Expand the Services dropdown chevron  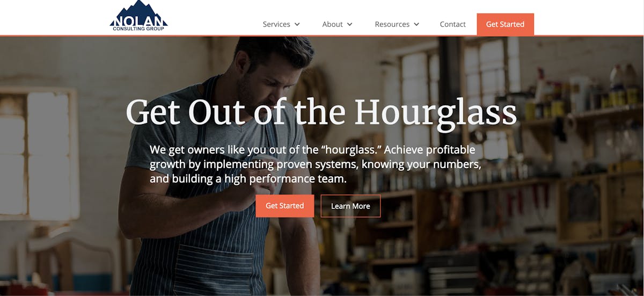coord(297,24)
